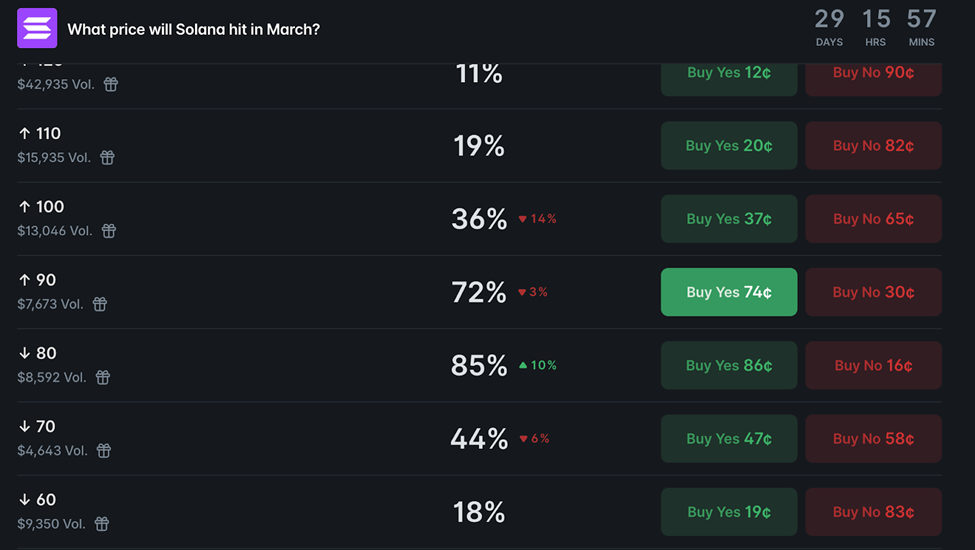Click gift icon beside $42,935 Vol.
Screen dimensions: 975x550
pyautogui.click(x=111, y=85)
